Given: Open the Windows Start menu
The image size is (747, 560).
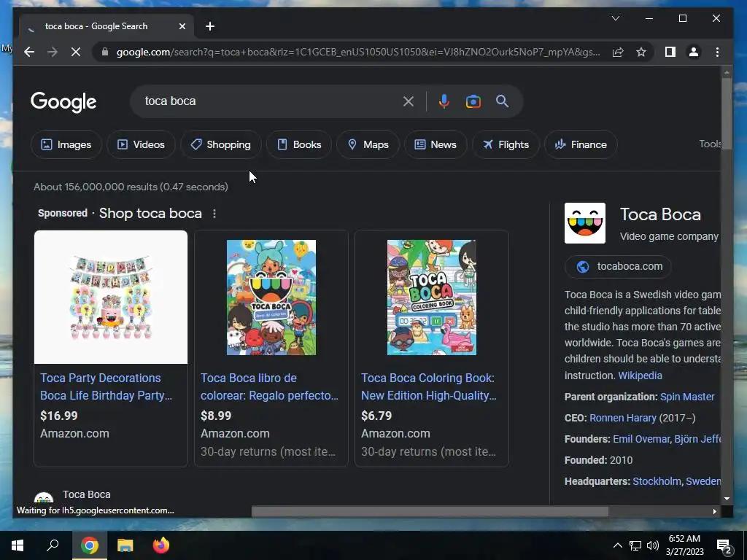Looking at the screenshot, I should (x=18, y=545).
